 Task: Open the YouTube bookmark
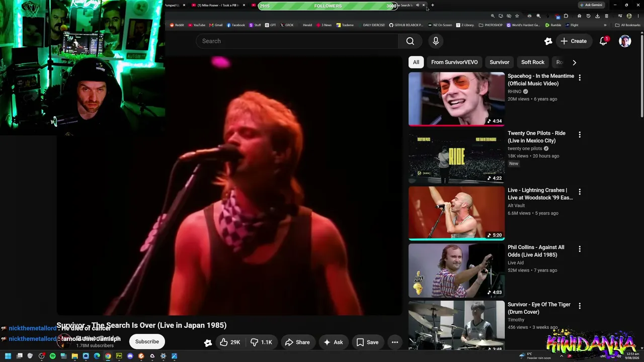[x=197, y=25]
